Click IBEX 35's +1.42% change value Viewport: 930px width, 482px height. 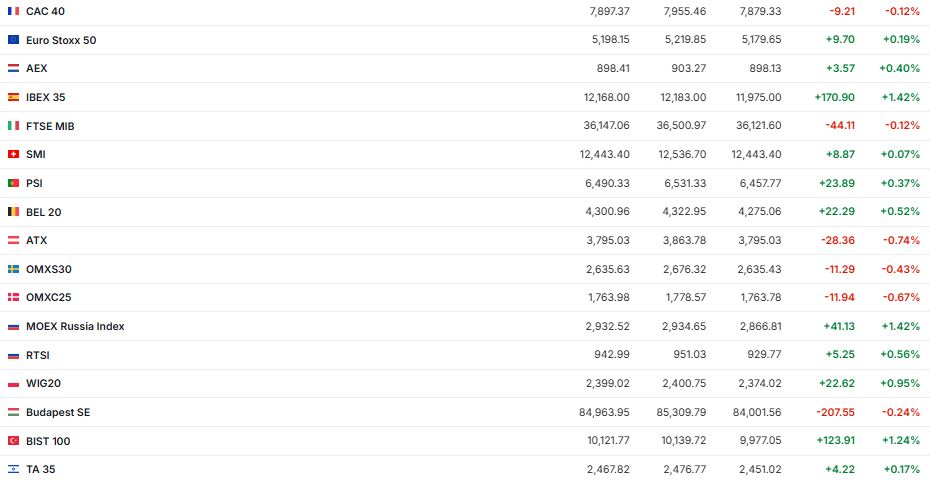(x=901, y=97)
